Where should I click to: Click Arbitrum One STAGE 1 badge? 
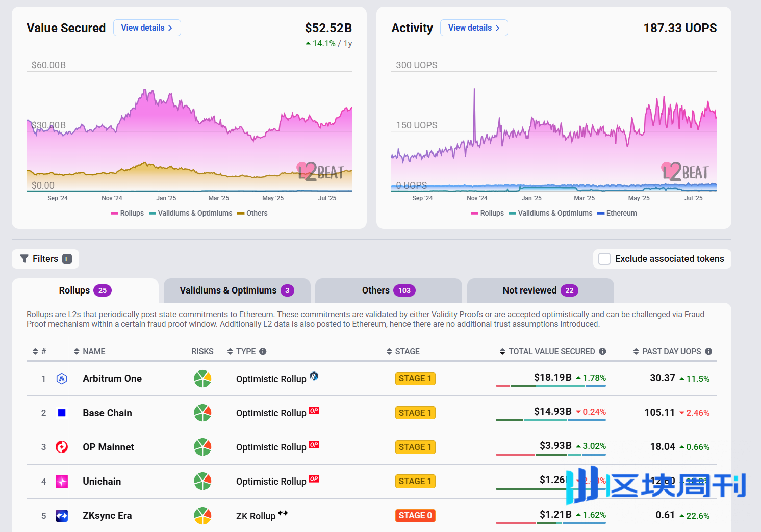pos(415,379)
